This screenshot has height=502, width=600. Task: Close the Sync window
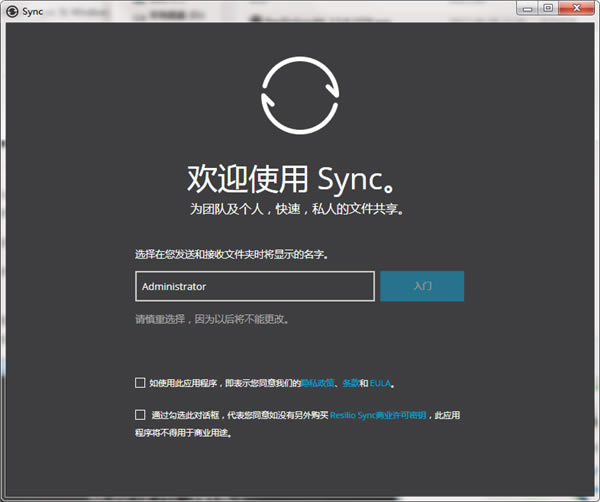pyautogui.click(x=575, y=9)
